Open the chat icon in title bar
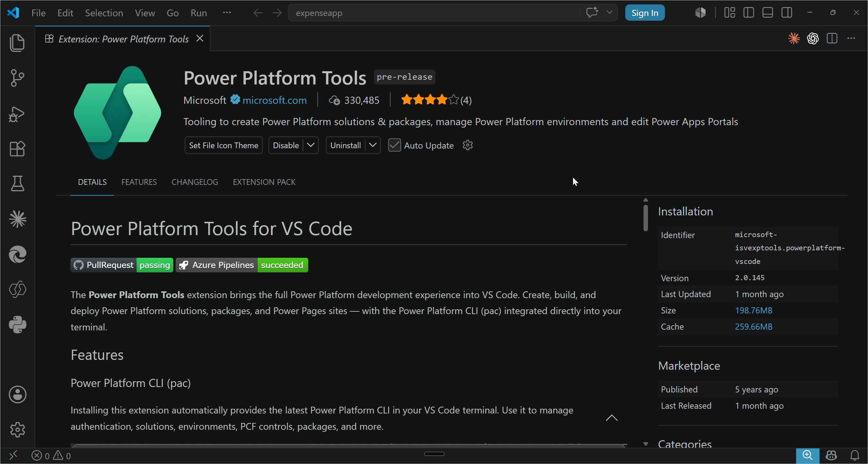868x464 pixels. (592, 13)
